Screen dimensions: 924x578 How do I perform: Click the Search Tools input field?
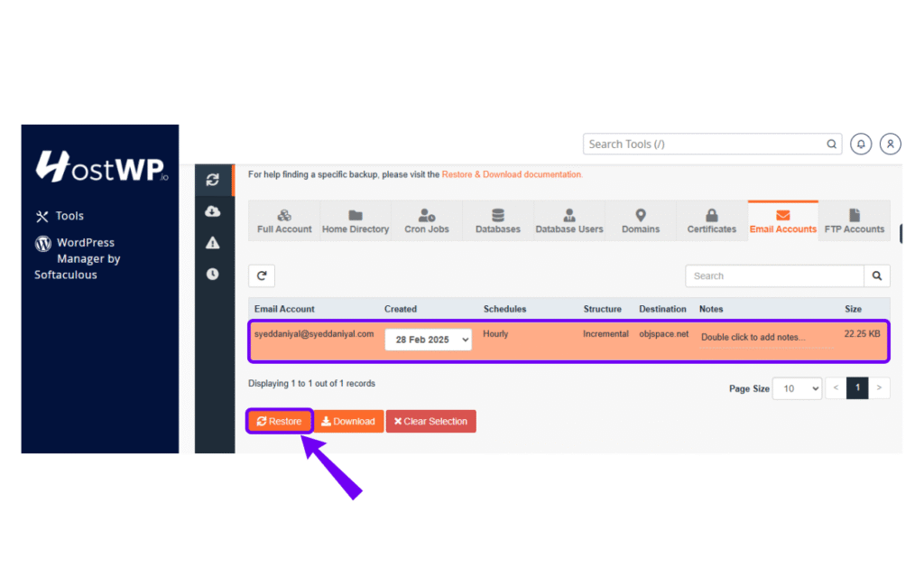(x=704, y=144)
